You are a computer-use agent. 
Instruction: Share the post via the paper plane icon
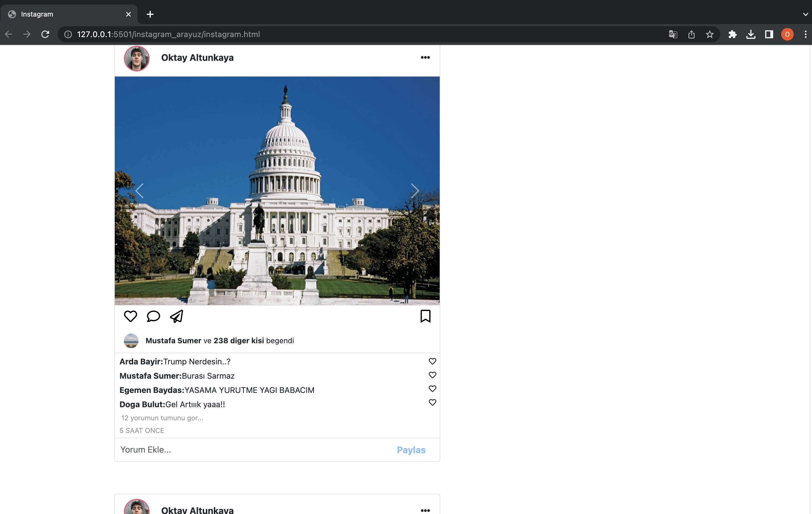click(x=176, y=316)
